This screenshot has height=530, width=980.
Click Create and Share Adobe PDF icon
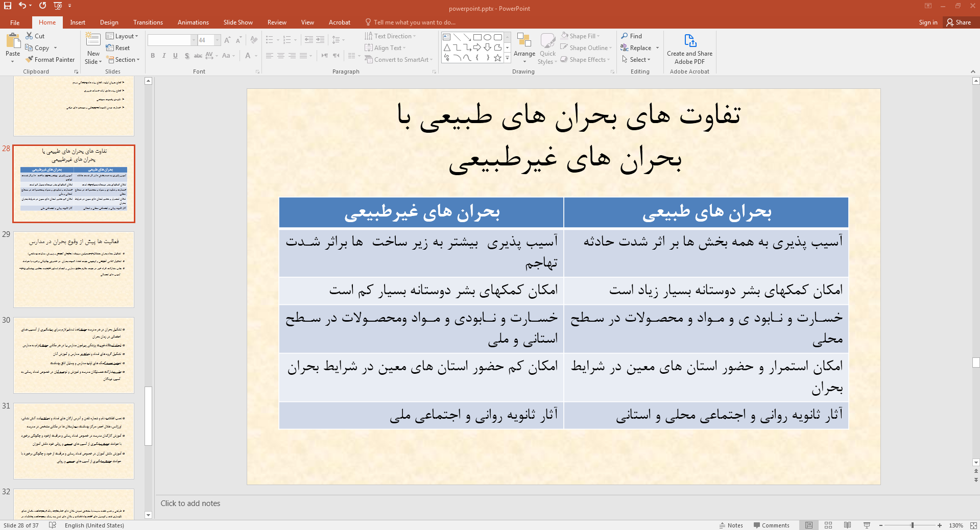point(690,40)
